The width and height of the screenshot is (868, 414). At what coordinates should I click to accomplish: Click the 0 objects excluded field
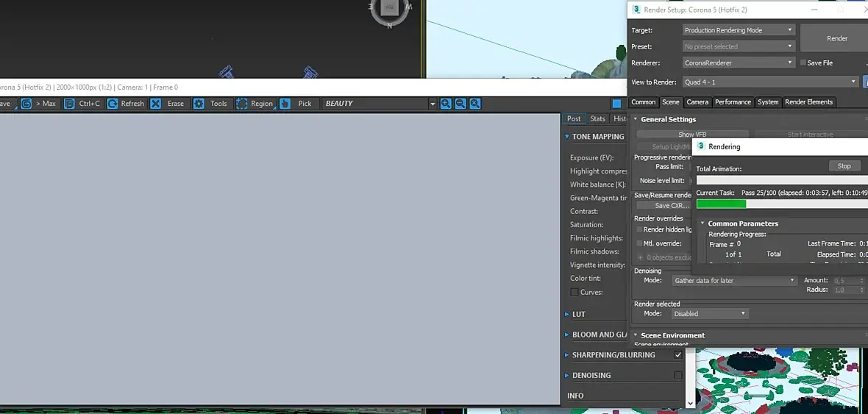664,257
